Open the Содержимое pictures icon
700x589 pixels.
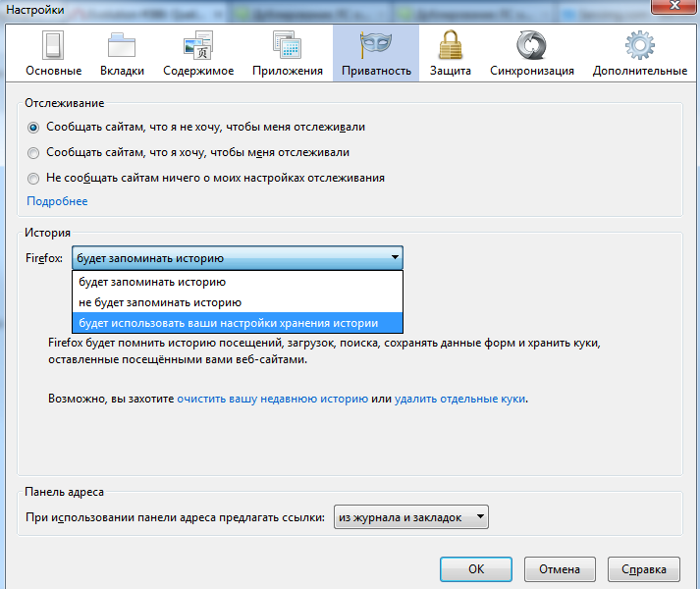point(198,45)
